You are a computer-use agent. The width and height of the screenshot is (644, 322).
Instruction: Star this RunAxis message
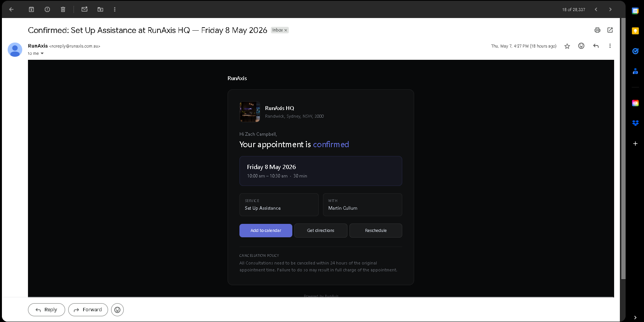tap(567, 46)
